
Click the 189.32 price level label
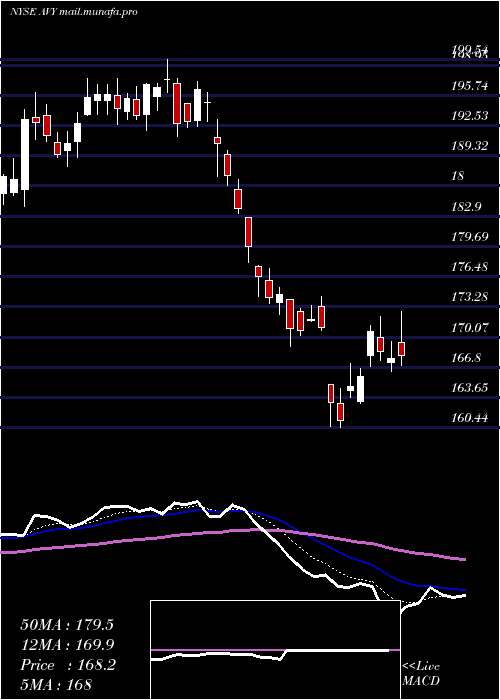(x=469, y=146)
